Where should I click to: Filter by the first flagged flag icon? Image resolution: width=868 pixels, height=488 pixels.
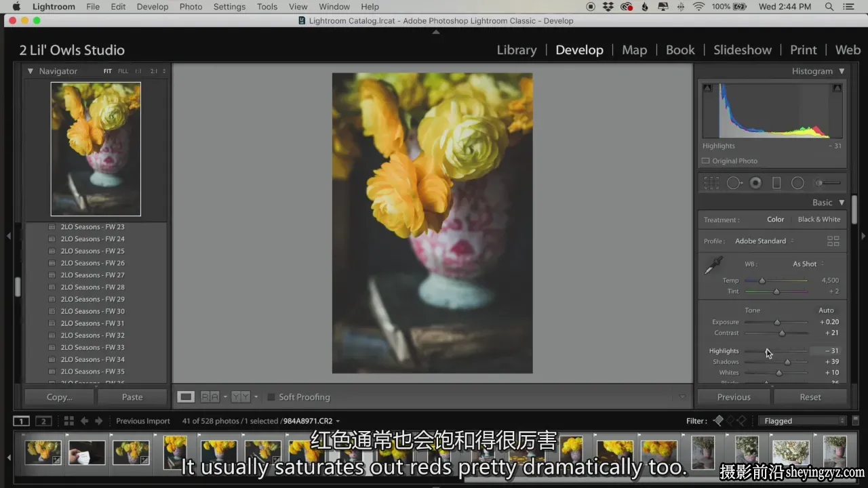point(719,421)
